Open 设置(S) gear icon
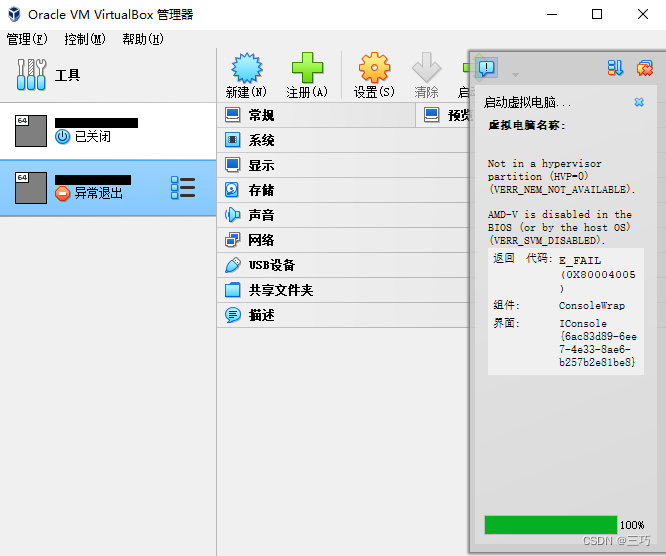The width and height of the screenshot is (666, 556). tap(374, 68)
